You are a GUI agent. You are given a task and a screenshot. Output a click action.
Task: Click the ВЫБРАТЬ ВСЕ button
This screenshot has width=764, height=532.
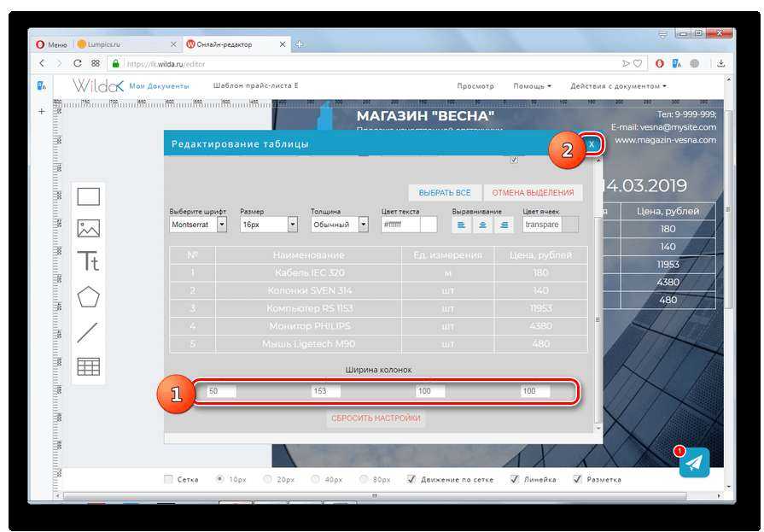point(445,193)
